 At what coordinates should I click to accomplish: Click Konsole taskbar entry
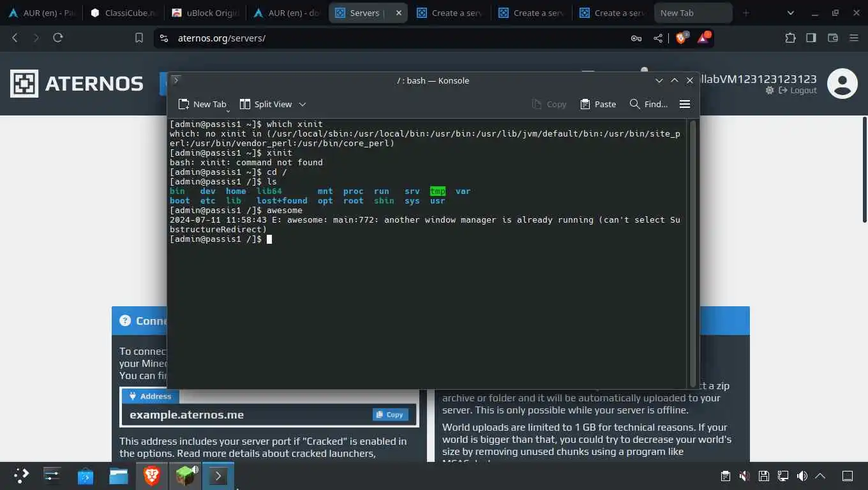[218, 475]
